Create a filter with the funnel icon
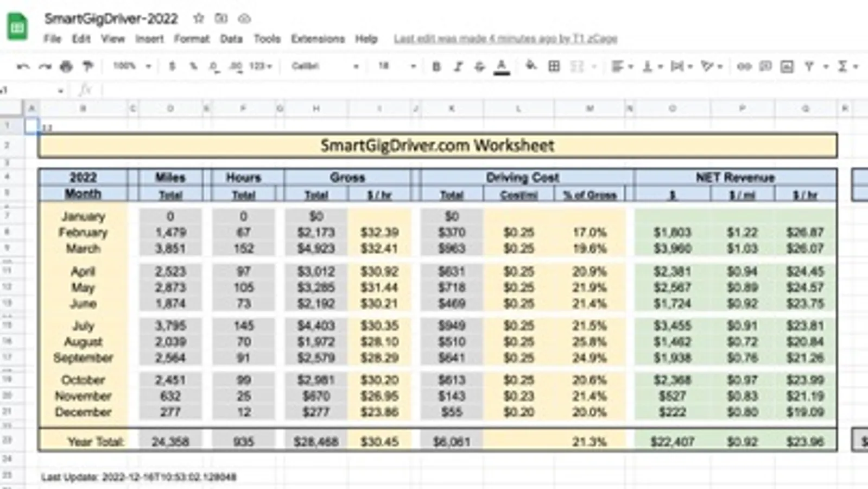Screen dimensions: 868x489 click(x=809, y=66)
